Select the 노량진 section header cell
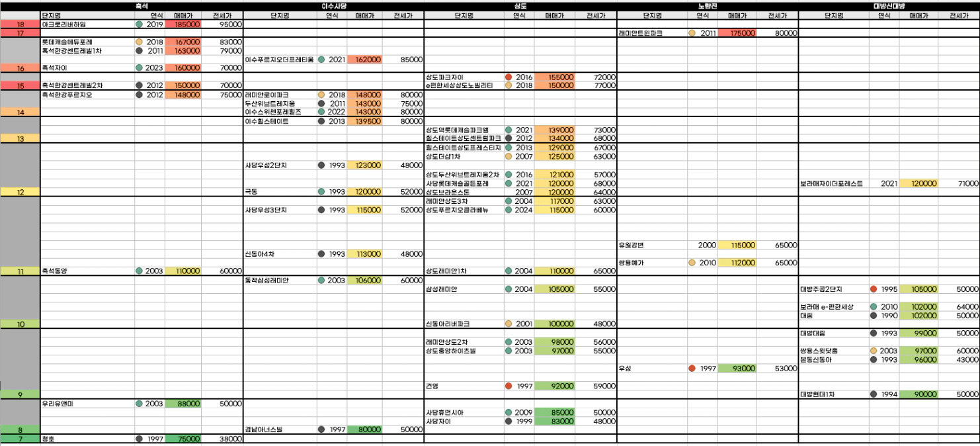The height and width of the screenshot is (446, 980). (x=707, y=5)
